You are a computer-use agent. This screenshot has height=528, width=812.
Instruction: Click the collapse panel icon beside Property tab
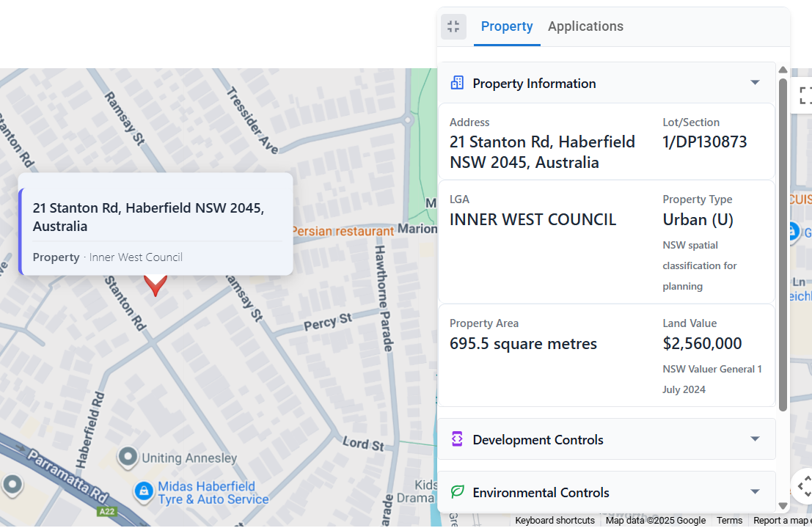[453, 26]
